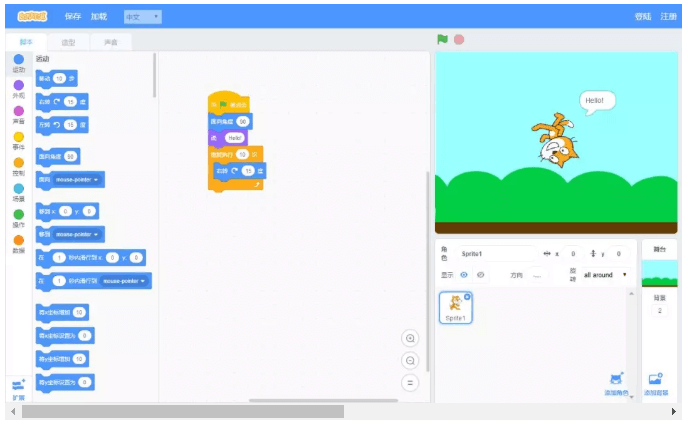Screen dimensions: 688x424
Task: Select the purple 外观 (looks) category circle
Action: coord(18,85)
